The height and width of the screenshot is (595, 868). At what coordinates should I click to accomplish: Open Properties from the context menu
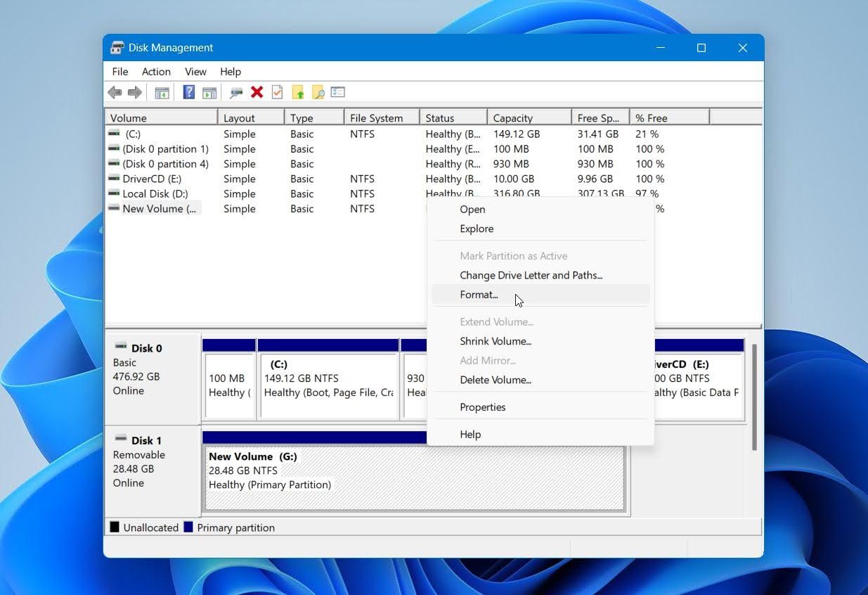[540, 407]
